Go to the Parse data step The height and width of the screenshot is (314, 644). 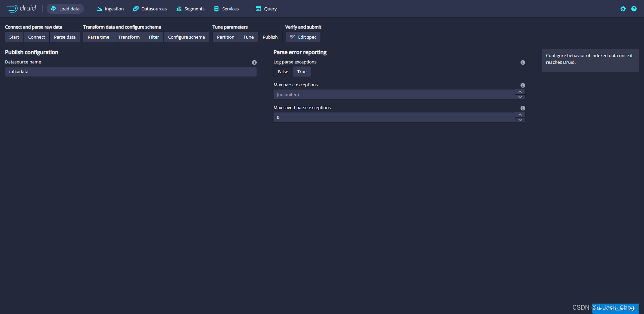pyautogui.click(x=65, y=37)
